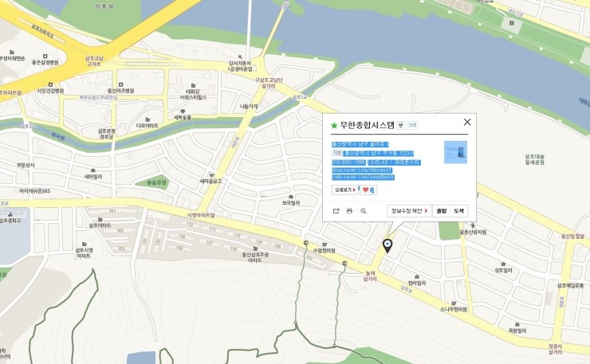Click the 시민건강병원 hospital icon

pyautogui.click(x=50, y=85)
